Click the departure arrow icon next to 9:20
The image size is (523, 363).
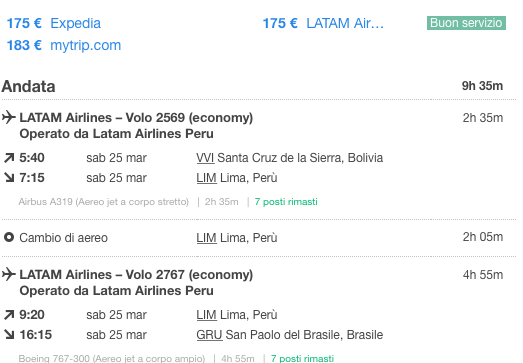click(9, 314)
